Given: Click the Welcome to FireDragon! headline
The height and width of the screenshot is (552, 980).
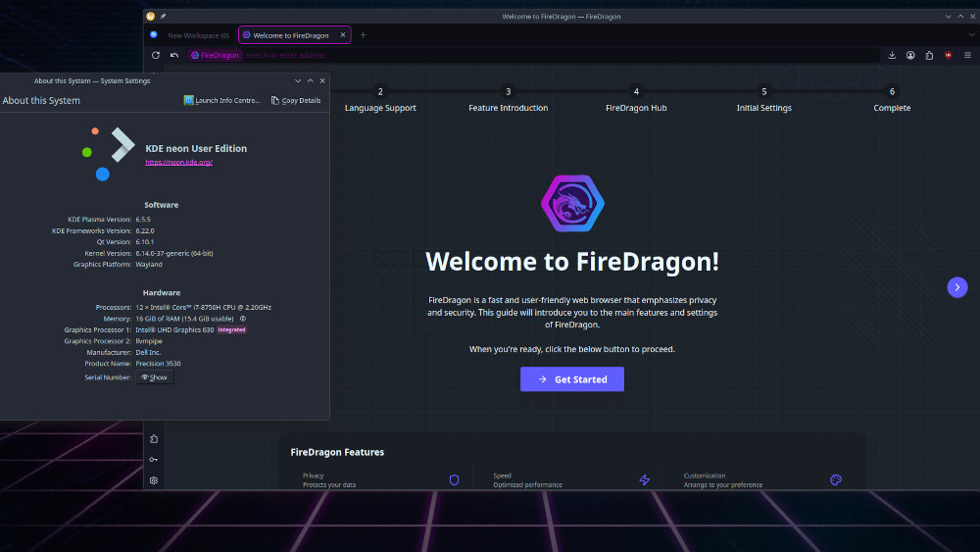Looking at the screenshot, I should [x=572, y=262].
